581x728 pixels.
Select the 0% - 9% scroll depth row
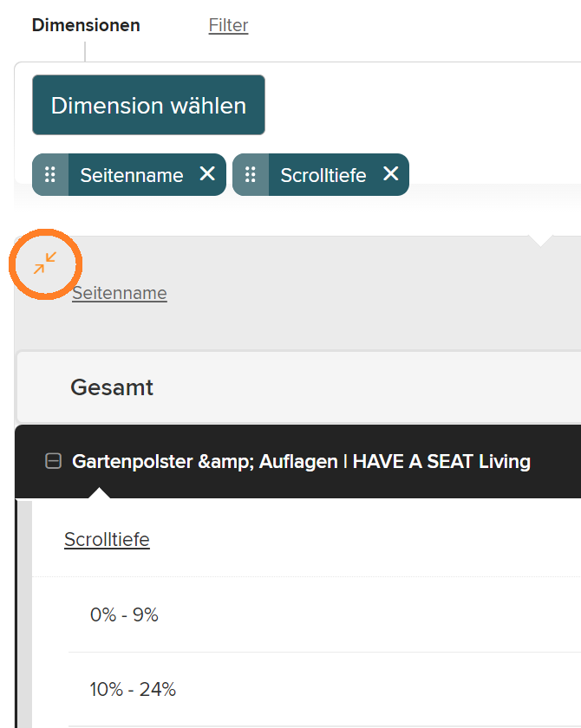pos(124,615)
